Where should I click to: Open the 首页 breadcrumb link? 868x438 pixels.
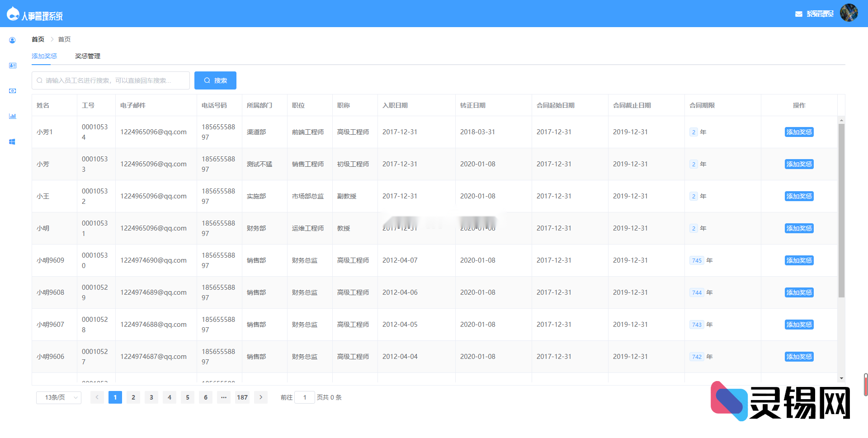click(38, 39)
